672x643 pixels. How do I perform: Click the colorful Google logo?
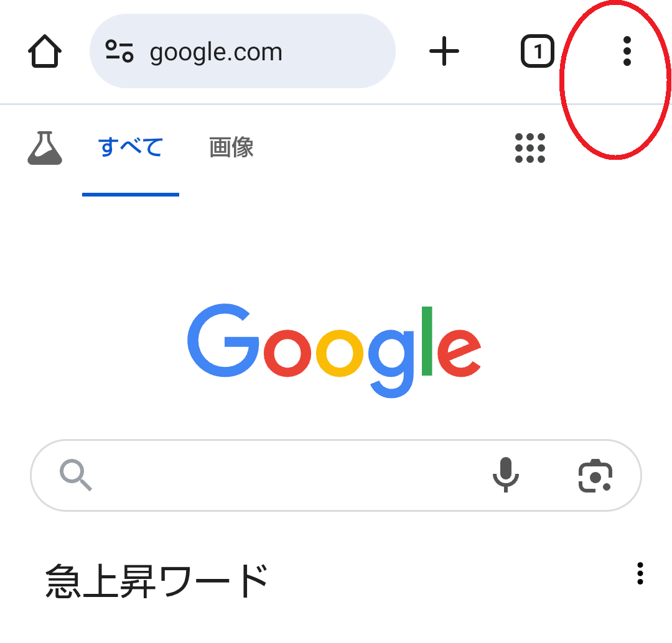(334, 350)
